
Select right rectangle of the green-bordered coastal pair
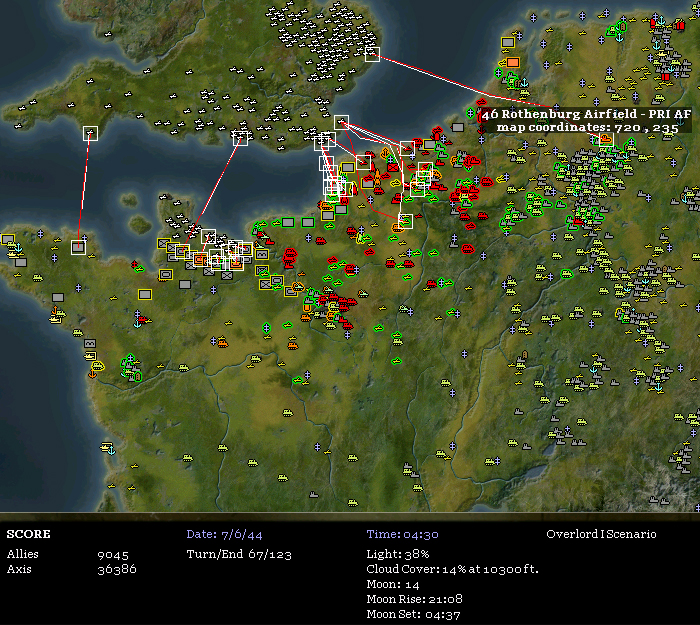pyautogui.click(x=308, y=222)
